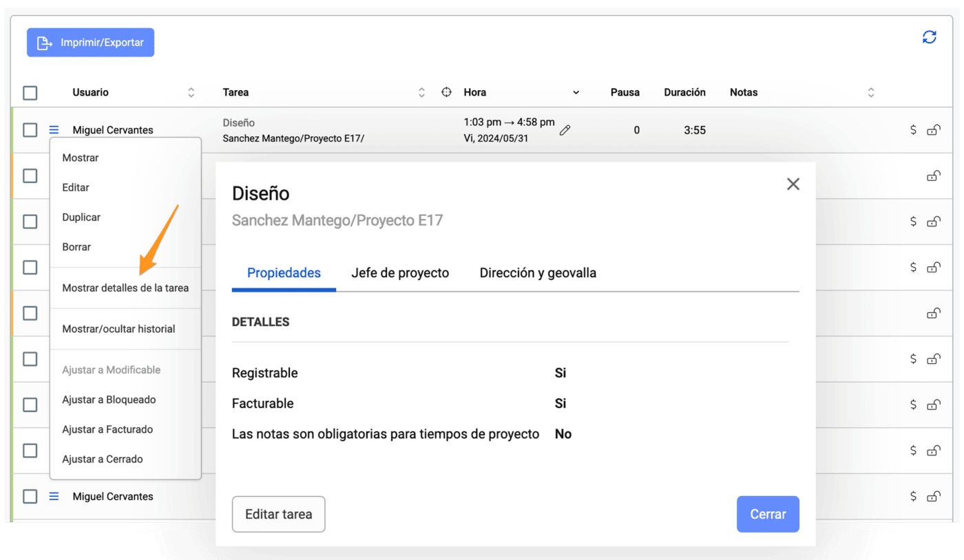Open the Dirección y geovalla tab
The image size is (964, 560).
pyautogui.click(x=538, y=273)
